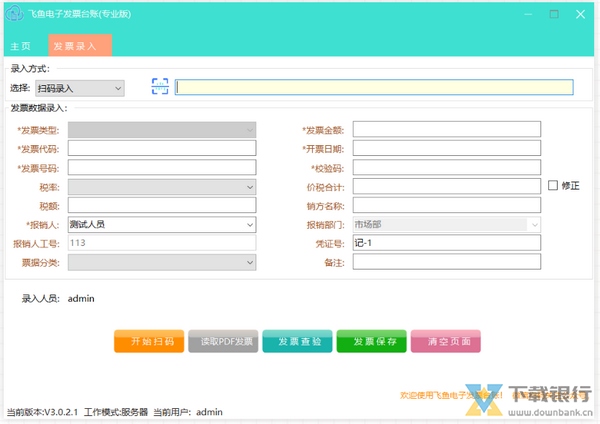The image size is (600, 424).
Task: Click the 工作模式:服务器 status text
Action: (116, 412)
